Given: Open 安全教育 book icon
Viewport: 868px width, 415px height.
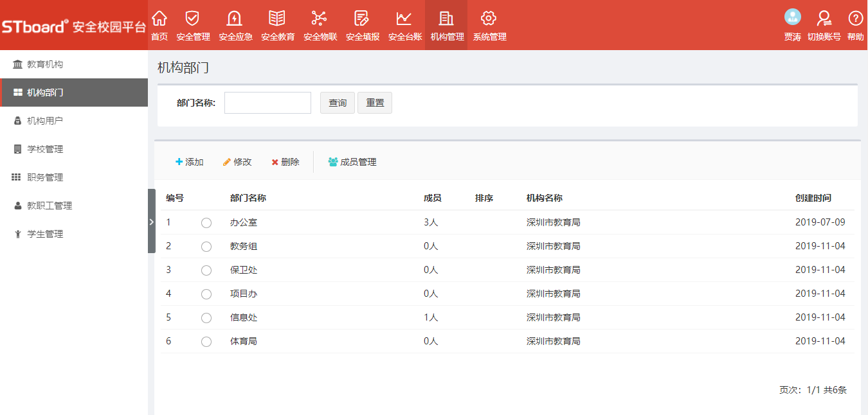Looking at the screenshot, I should [x=278, y=18].
